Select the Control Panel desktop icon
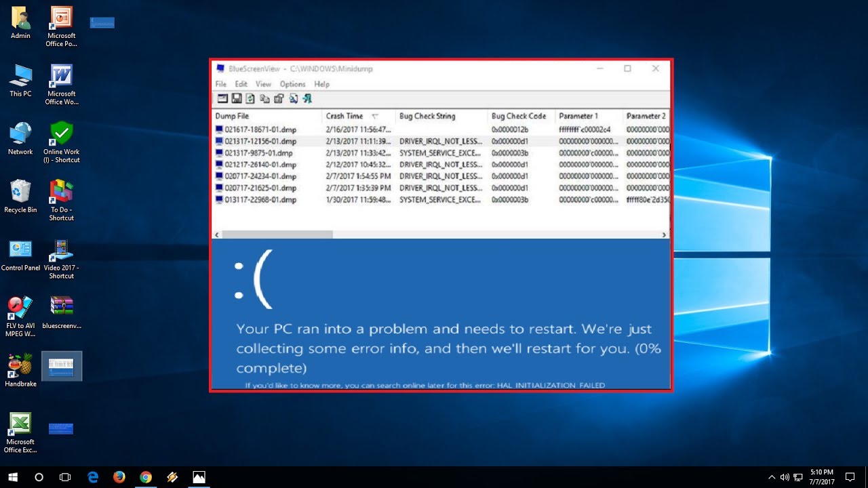The image size is (868, 488). coord(20,256)
